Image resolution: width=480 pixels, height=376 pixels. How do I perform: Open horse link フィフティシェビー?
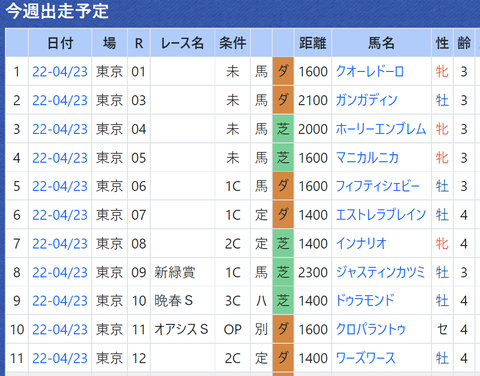tap(377, 186)
